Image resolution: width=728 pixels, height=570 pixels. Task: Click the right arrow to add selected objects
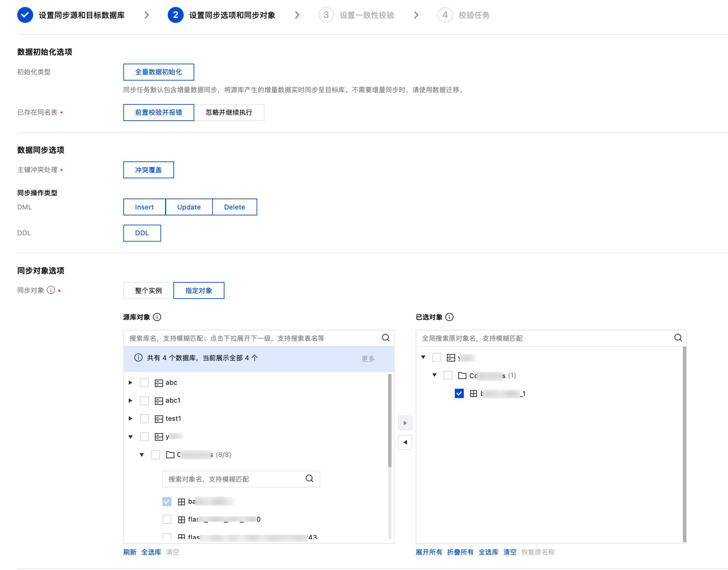(405, 423)
